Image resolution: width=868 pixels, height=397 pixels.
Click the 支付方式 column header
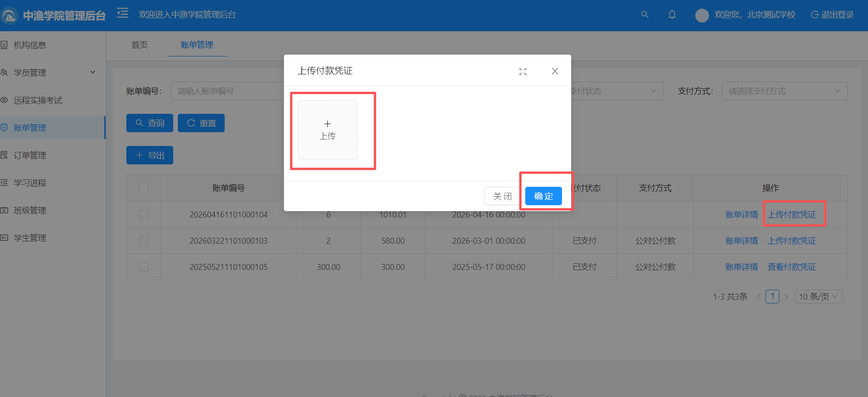coord(655,188)
